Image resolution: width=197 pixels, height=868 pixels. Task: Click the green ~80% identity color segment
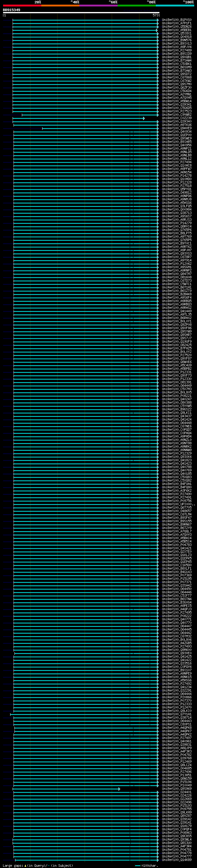tap(137, 6)
